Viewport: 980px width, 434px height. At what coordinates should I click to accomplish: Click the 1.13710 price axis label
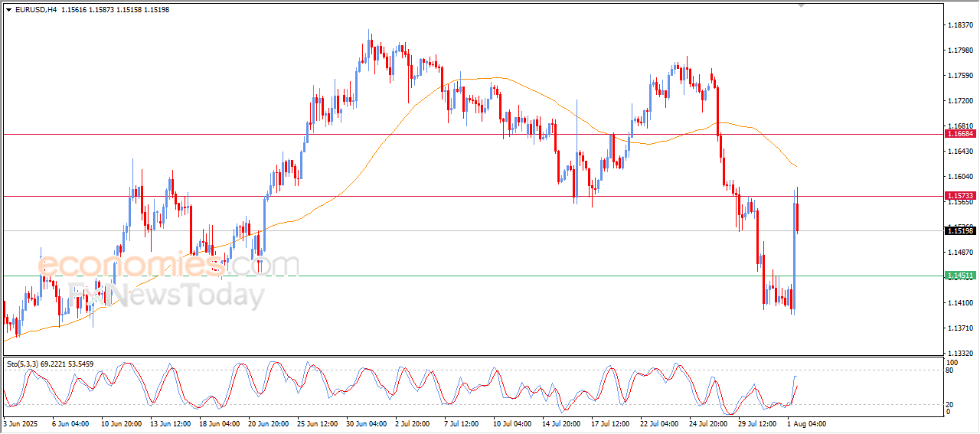959,328
